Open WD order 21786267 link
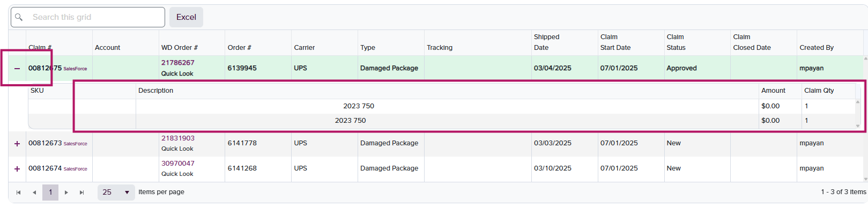Image resolution: width=868 pixels, height=207 pixels. coord(178,63)
